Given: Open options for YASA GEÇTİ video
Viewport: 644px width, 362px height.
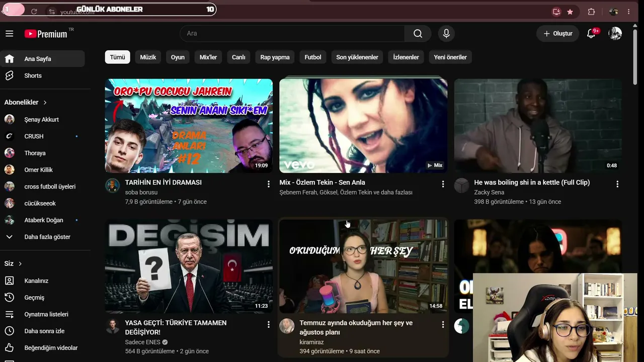Looking at the screenshot, I should (268, 325).
